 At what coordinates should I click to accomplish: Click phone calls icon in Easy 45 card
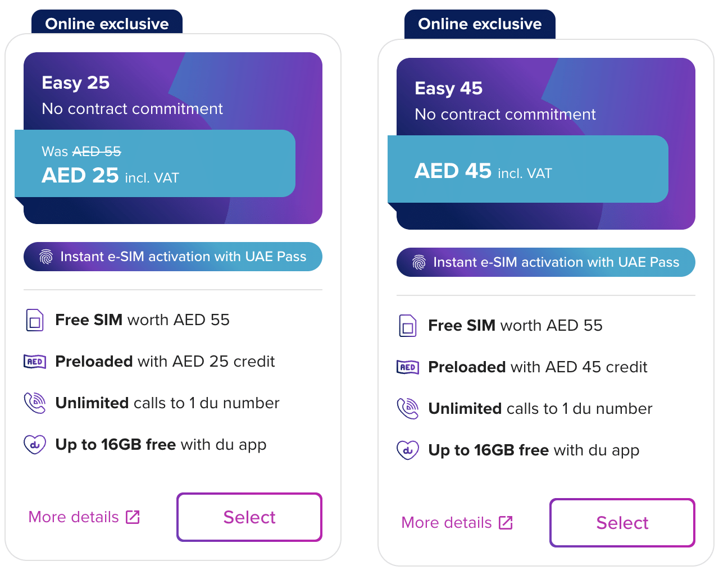point(408,409)
